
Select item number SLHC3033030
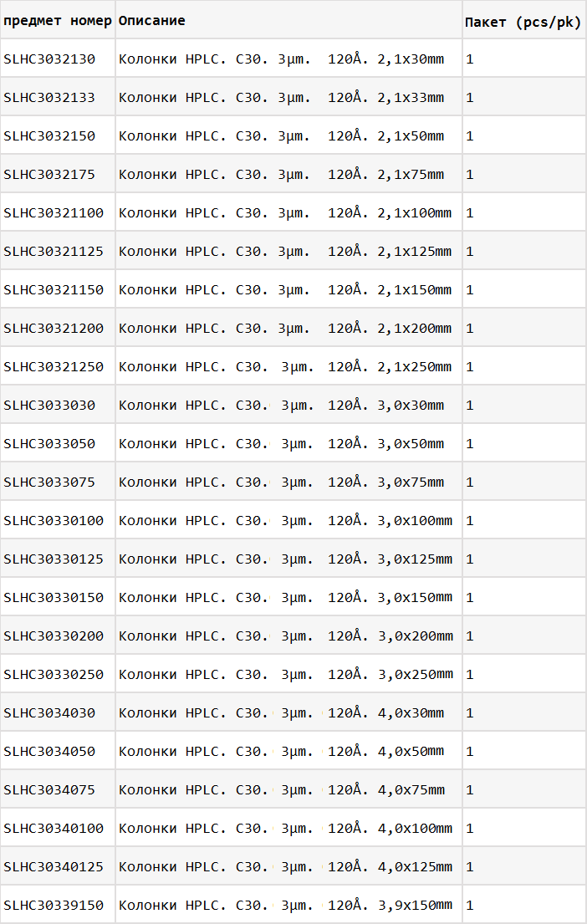pos(49,406)
